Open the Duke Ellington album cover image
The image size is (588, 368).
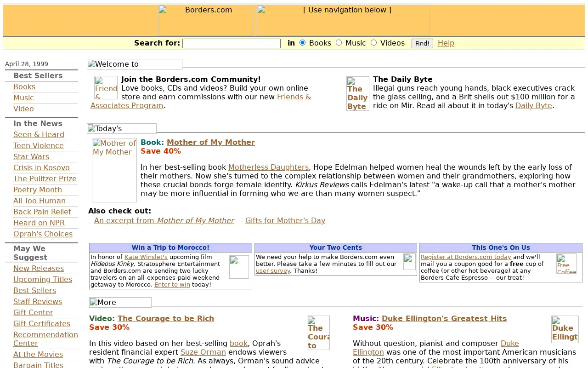point(565,329)
